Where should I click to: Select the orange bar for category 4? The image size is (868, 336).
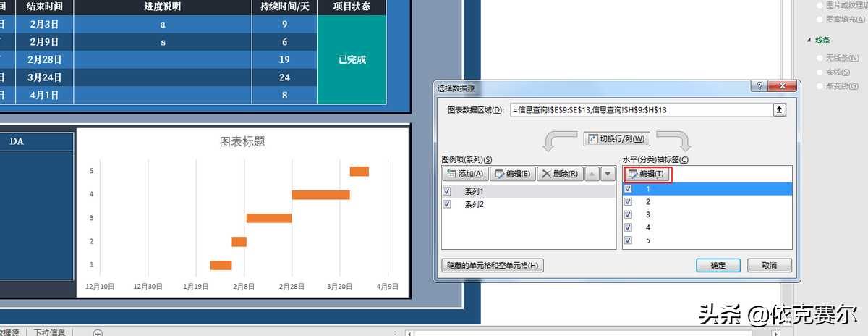tap(320, 195)
